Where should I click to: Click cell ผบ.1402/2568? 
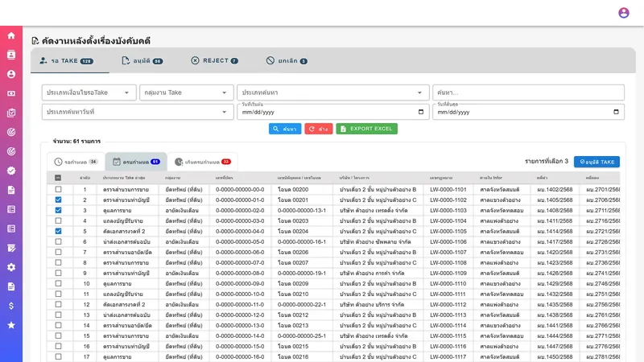[x=555, y=190]
